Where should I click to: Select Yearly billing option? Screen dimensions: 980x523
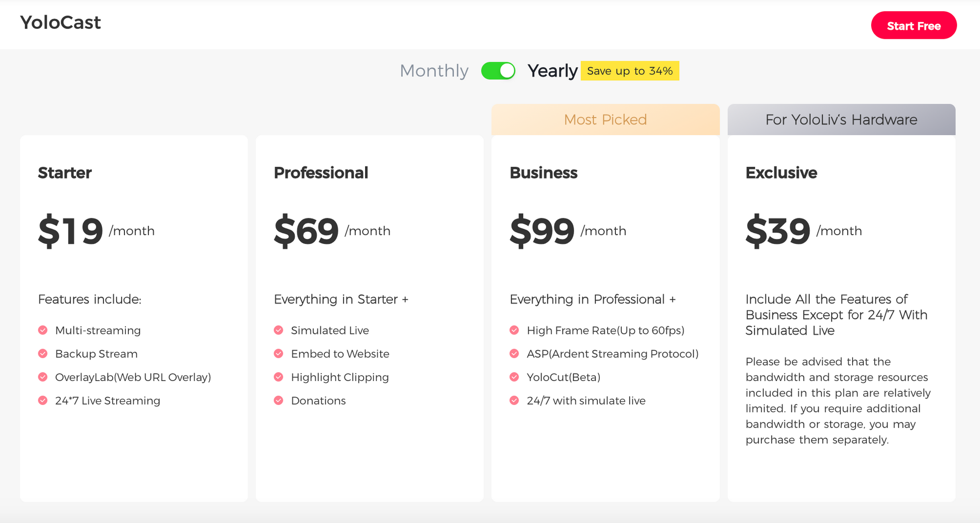(x=552, y=71)
